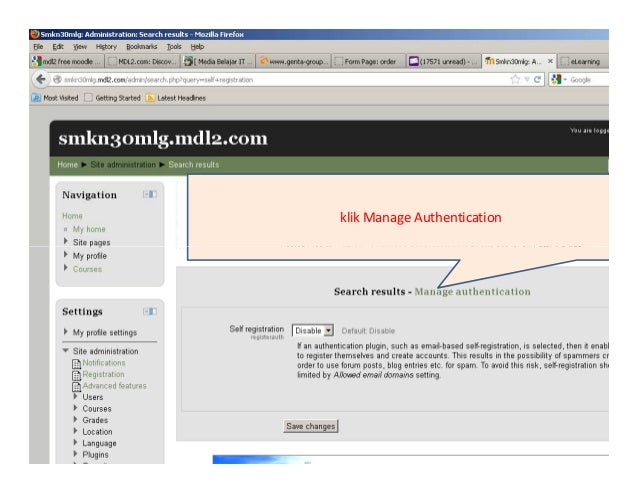The height and width of the screenshot is (493, 638).
Task: Open the Manage authentication link
Action: click(472, 292)
